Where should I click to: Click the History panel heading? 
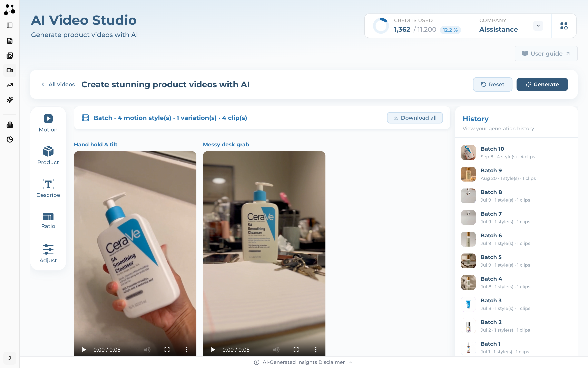[475, 119]
